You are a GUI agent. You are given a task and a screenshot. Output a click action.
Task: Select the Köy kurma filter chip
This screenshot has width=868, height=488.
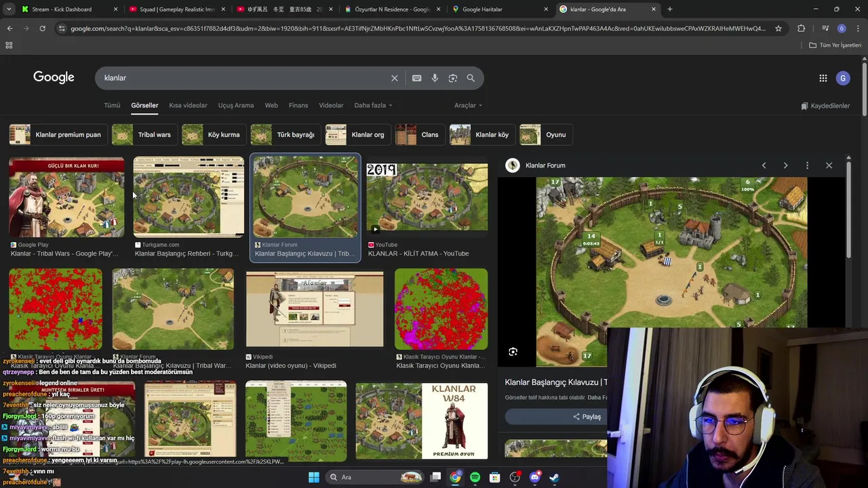213,135
